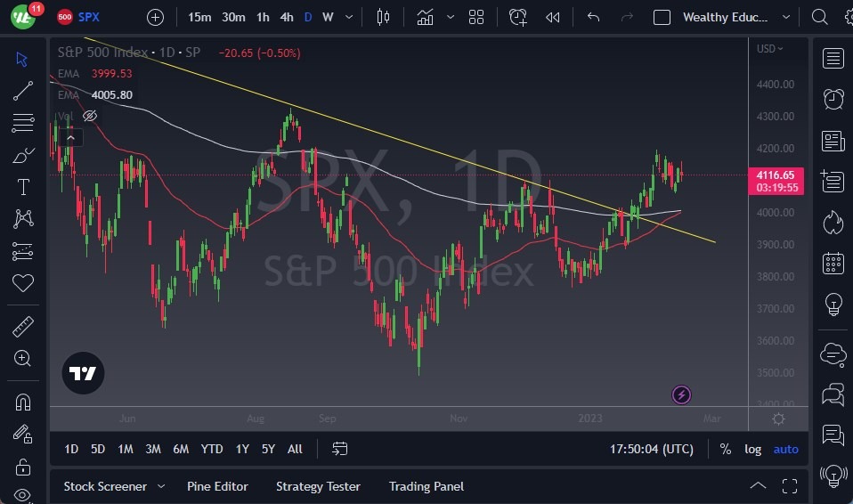Click the indicators icon in top toolbar
Screen dimensions: 853x504
point(426,17)
